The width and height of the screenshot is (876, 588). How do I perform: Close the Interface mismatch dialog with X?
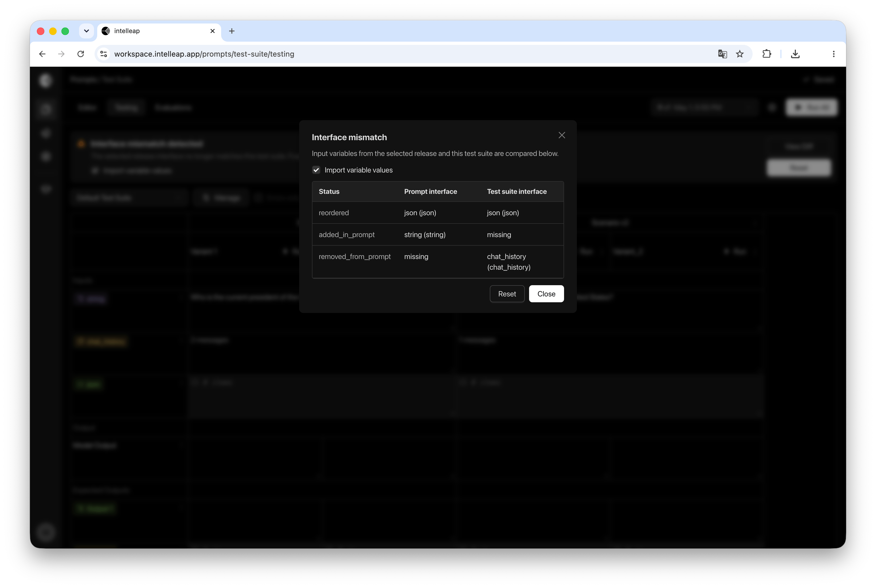(561, 135)
